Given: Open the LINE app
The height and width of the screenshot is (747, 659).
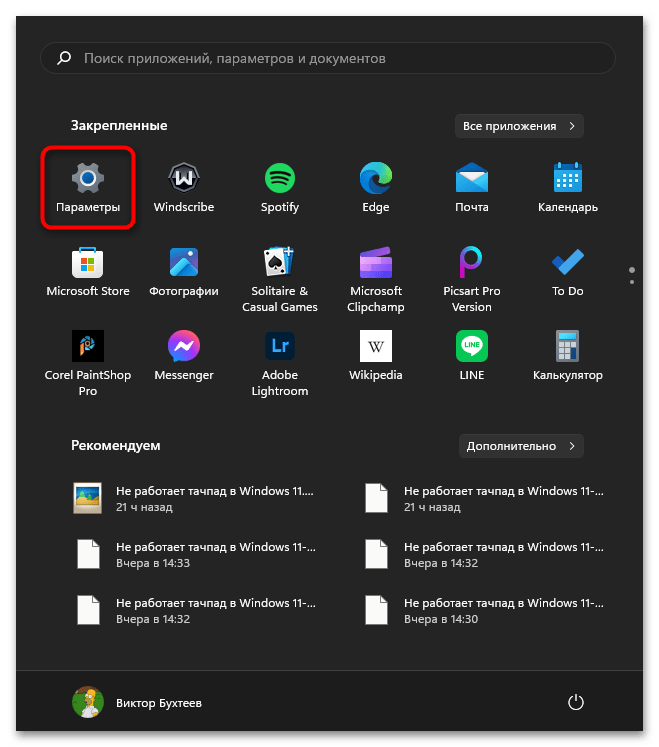Looking at the screenshot, I should 472,355.
